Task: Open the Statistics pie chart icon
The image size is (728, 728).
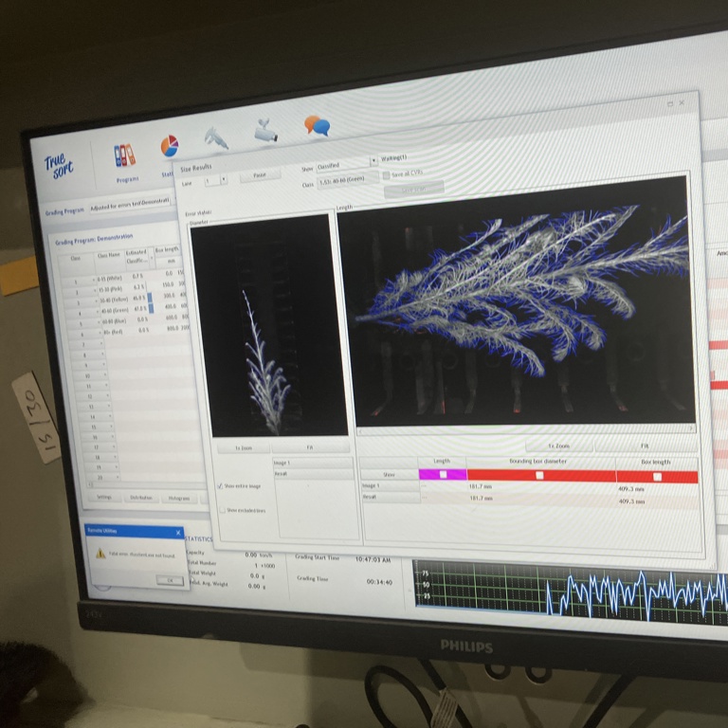Action: (170, 146)
